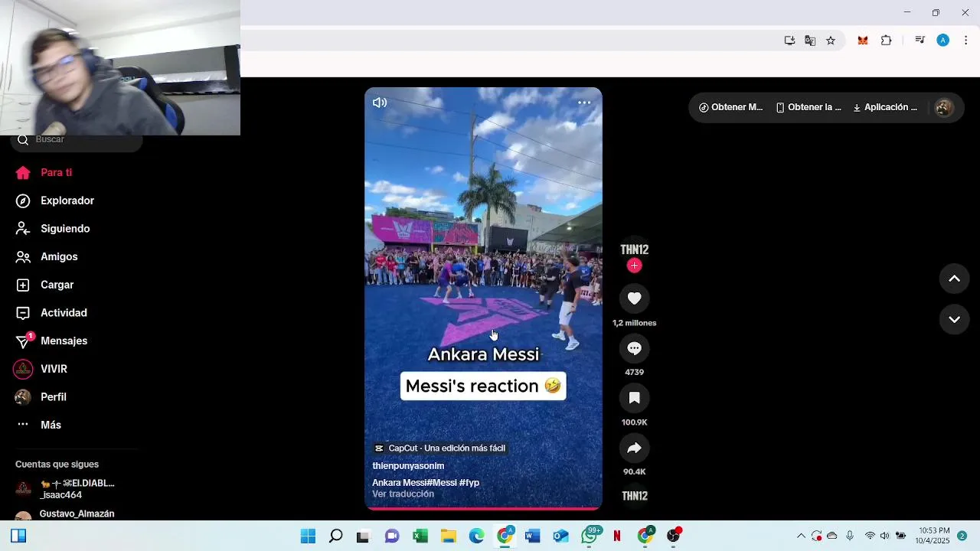Viewport: 980px width, 551px height.
Task: Open profile avatar in top bar
Action: point(944,107)
